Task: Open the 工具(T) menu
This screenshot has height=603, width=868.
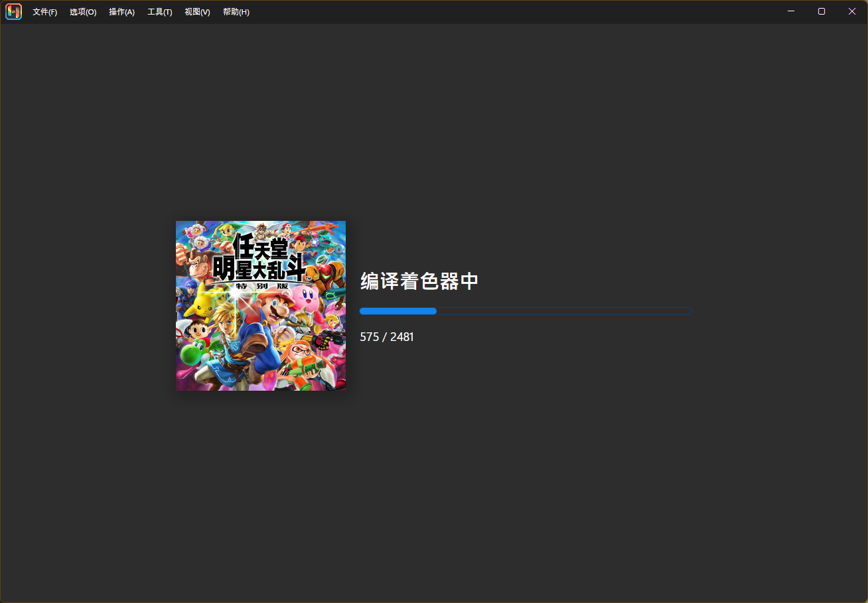Action: [160, 12]
